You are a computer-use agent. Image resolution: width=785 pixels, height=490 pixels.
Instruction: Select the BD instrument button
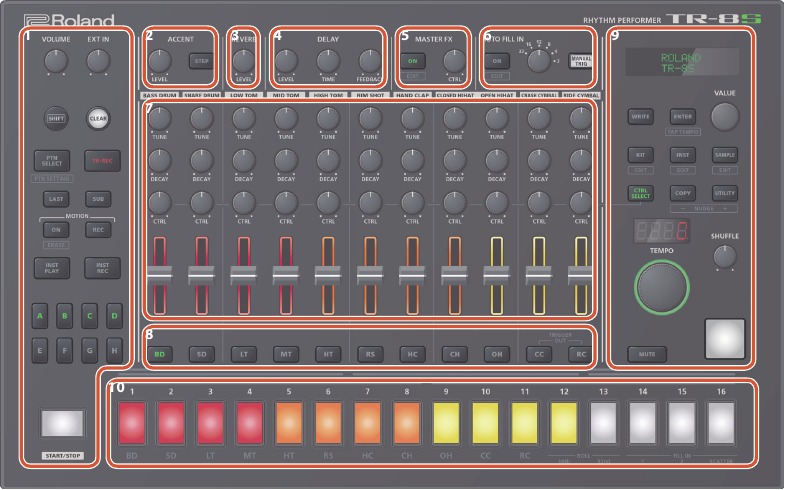[x=160, y=354]
